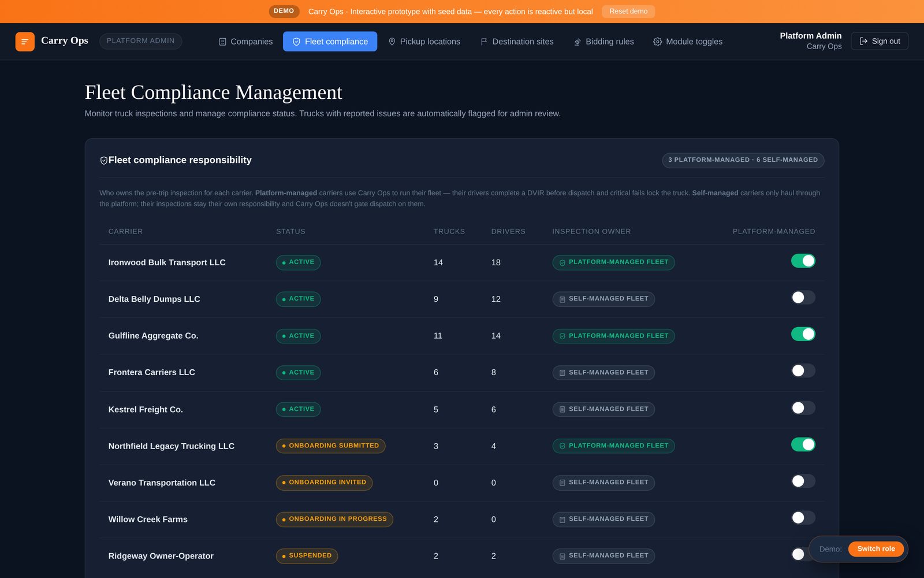Go to the Pickup locations tab

point(424,42)
